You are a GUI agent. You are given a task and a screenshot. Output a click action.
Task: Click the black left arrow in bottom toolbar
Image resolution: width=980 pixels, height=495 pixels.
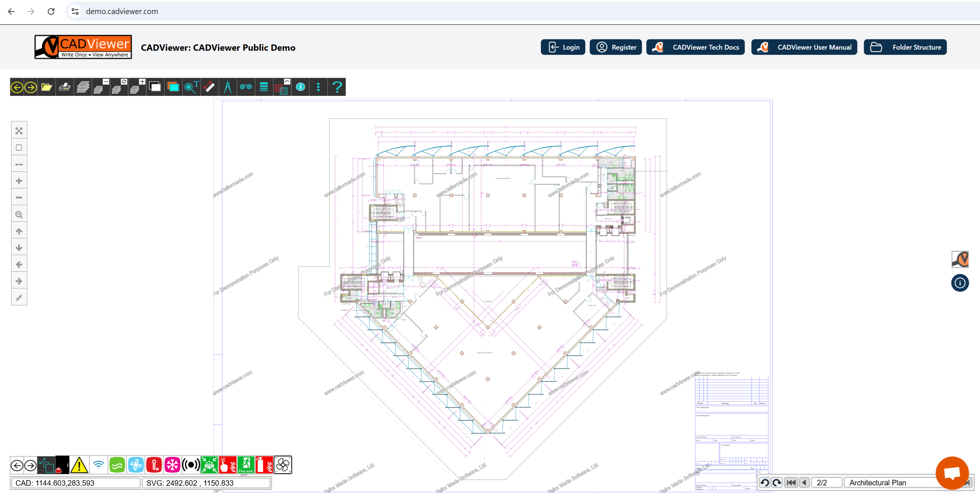[17, 465]
